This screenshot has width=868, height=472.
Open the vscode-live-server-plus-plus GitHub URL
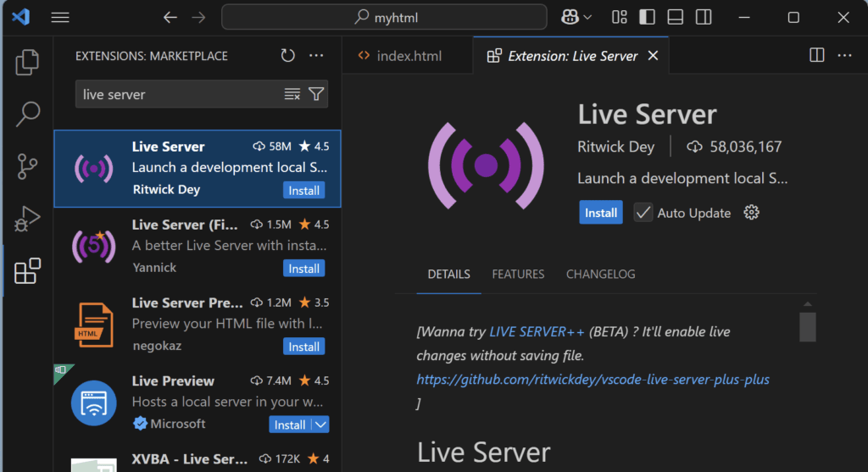(x=593, y=380)
